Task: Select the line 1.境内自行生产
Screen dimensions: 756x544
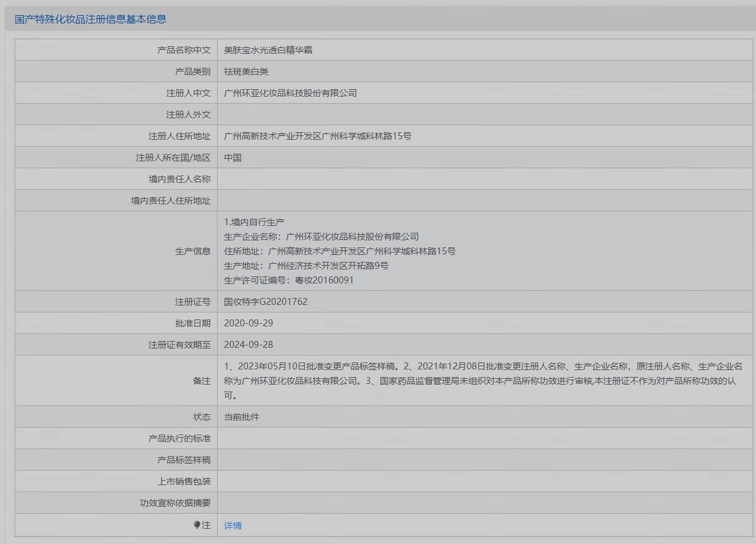Action: [x=254, y=222]
